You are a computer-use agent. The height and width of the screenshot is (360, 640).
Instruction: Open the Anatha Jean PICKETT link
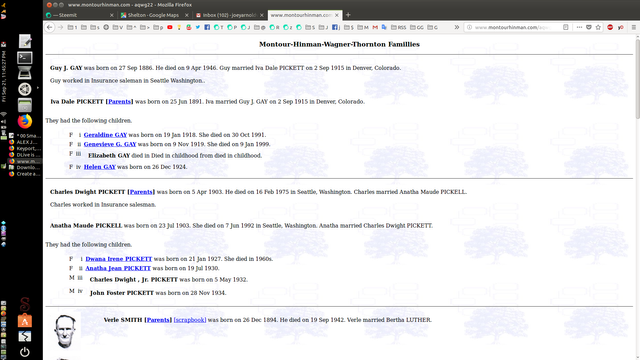click(118, 268)
